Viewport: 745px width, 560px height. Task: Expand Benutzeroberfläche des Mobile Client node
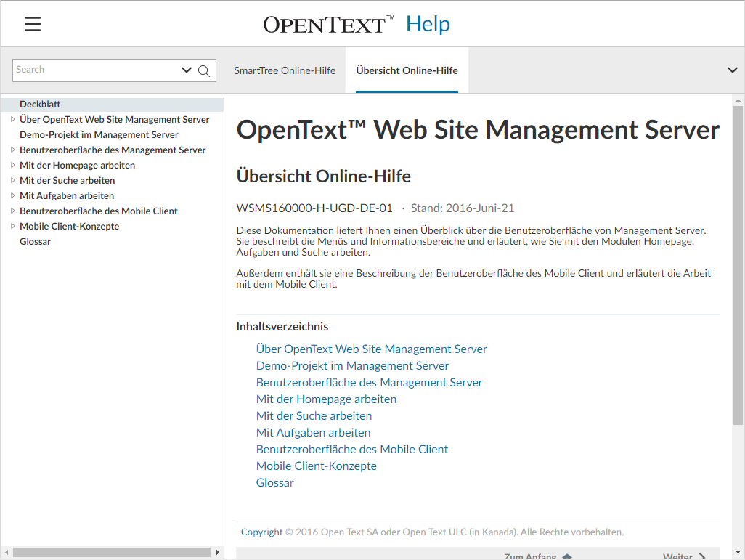tap(13, 211)
